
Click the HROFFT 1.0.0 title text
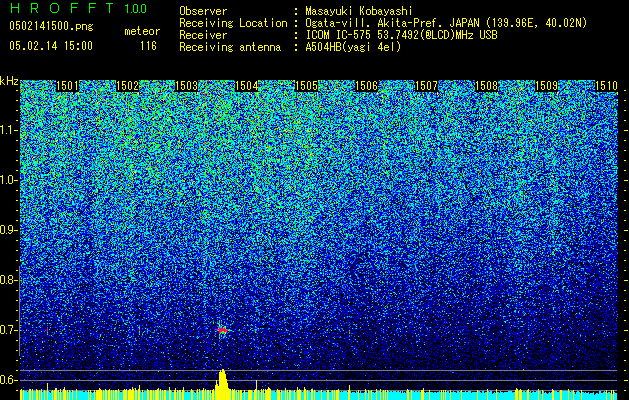[x=79, y=9]
